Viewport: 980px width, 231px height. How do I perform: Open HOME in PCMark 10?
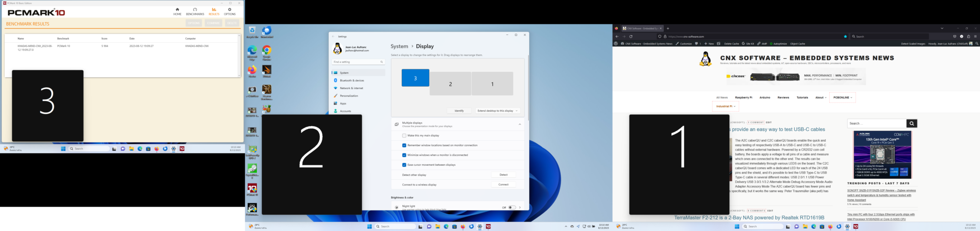tap(177, 12)
